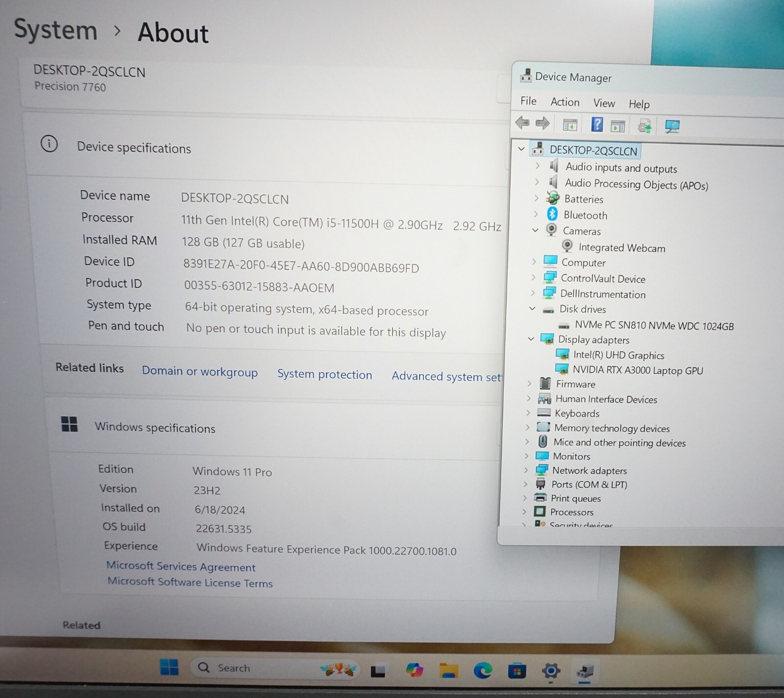Collapse the Cameras category
Screen dimensions: 784x698
[535, 230]
